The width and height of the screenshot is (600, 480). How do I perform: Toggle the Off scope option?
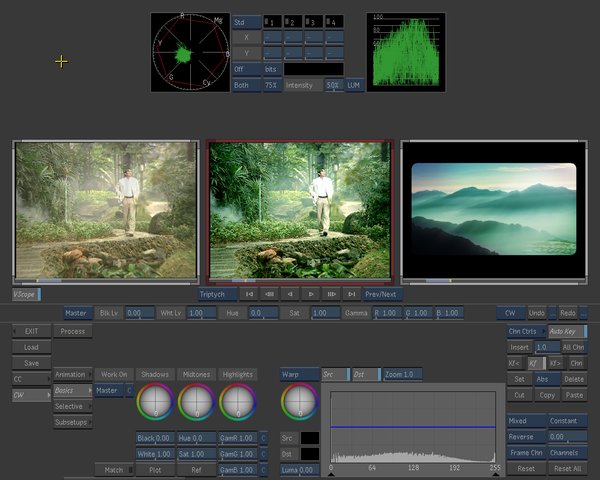(244, 69)
